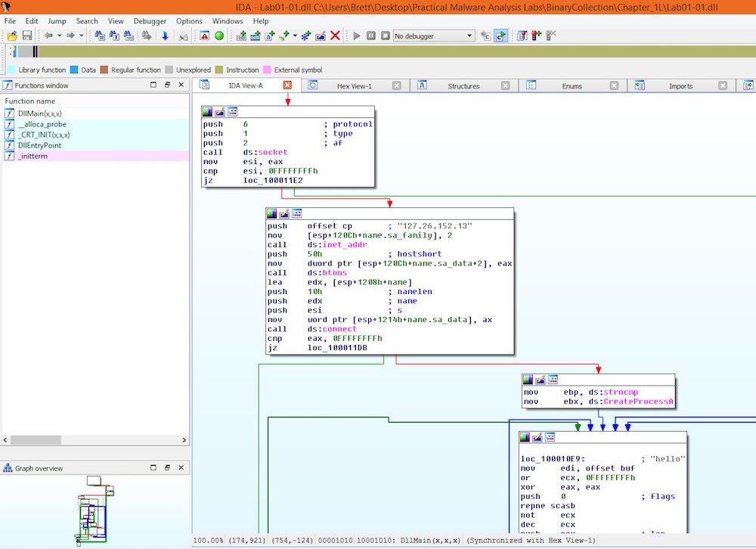Open the Jump menu

tap(57, 21)
